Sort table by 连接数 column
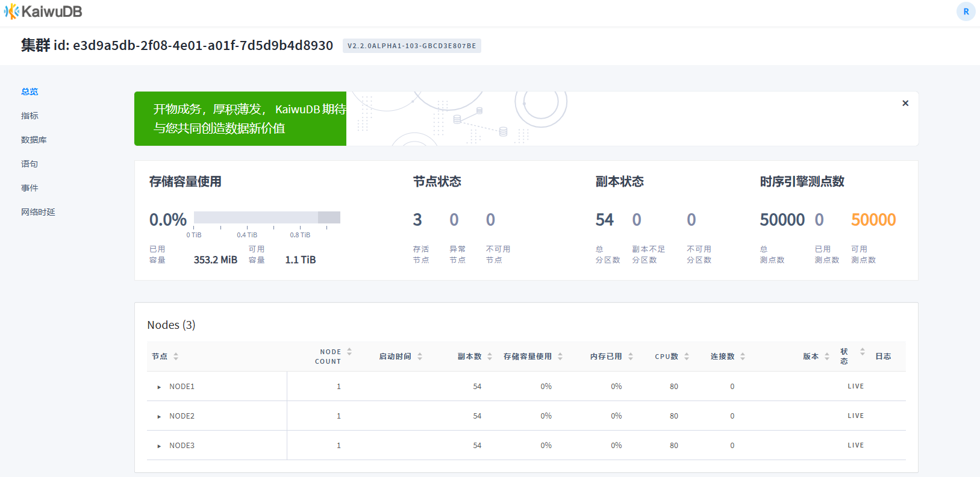Screen dimensions: 980x477 (728, 357)
